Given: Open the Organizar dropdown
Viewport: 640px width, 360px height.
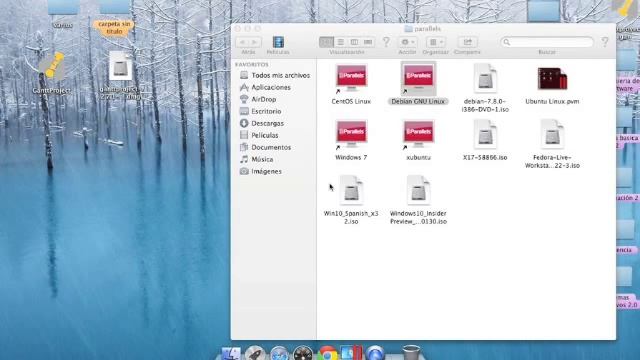Looking at the screenshot, I should [x=436, y=42].
